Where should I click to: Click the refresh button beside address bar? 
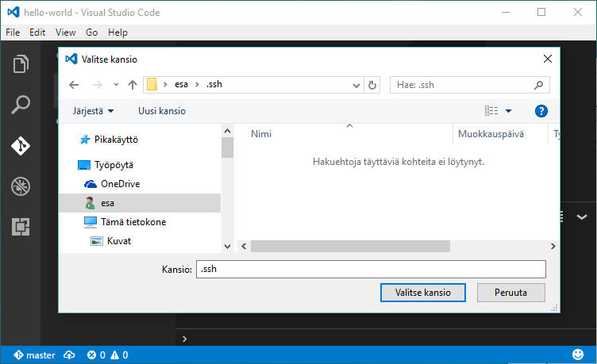[373, 85]
